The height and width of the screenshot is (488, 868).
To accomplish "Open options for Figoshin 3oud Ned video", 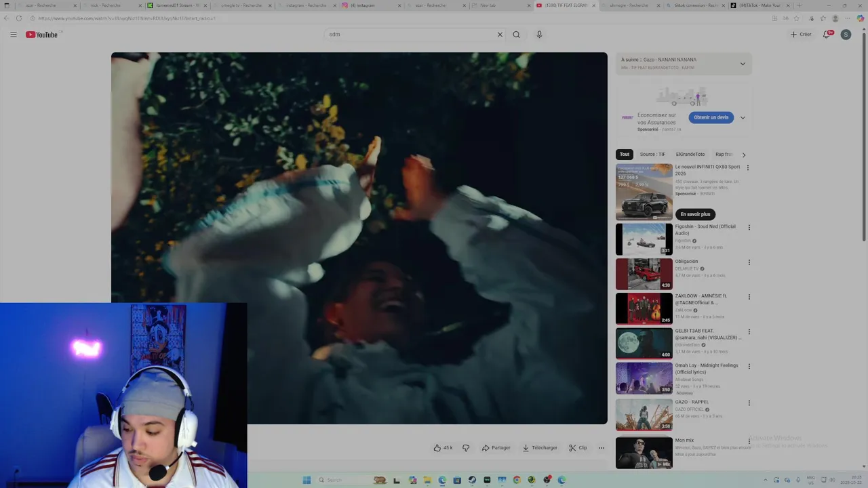I will pyautogui.click(x=749, y=227).
